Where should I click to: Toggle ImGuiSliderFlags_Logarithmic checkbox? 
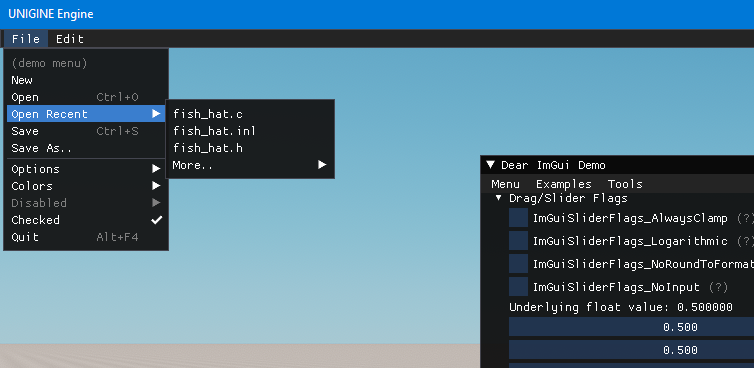[518, 241]
